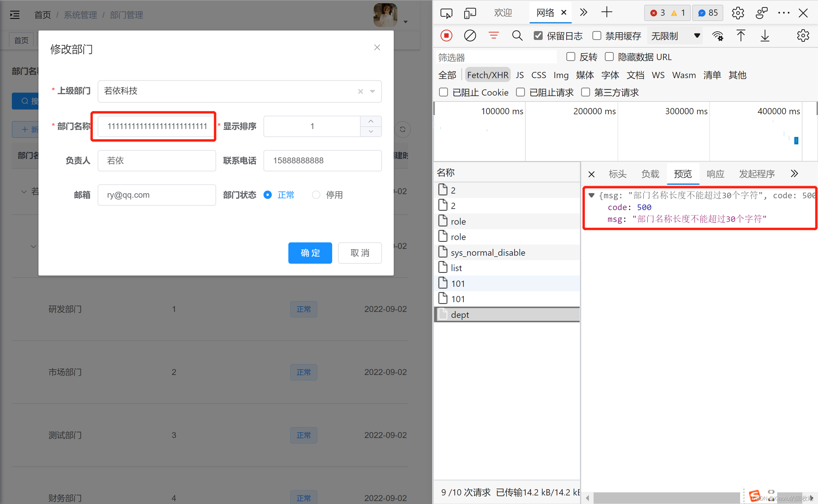Click the 确定 confirm button
This screenshot has height=504, width=818.
pyautogui.click(x=310, y=253)
